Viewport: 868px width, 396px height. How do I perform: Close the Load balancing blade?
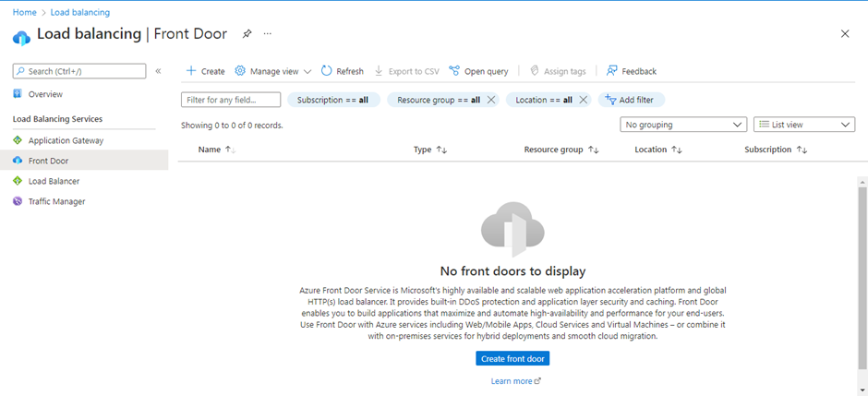coord(845,34)
